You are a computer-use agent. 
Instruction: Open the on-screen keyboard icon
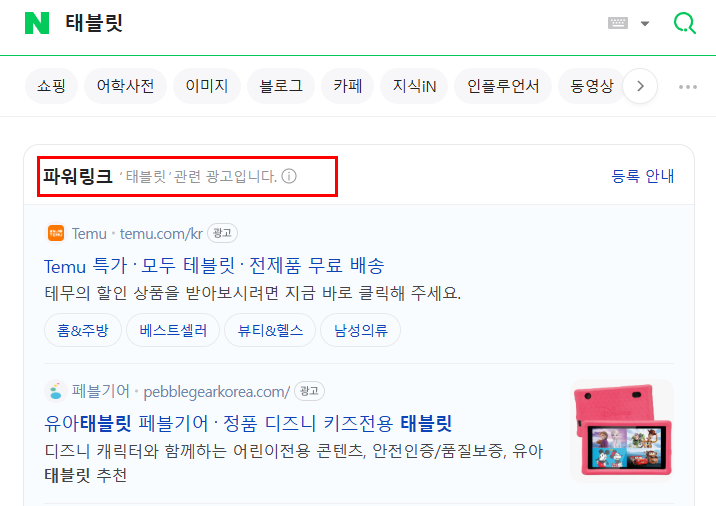(x=618, y=23)
